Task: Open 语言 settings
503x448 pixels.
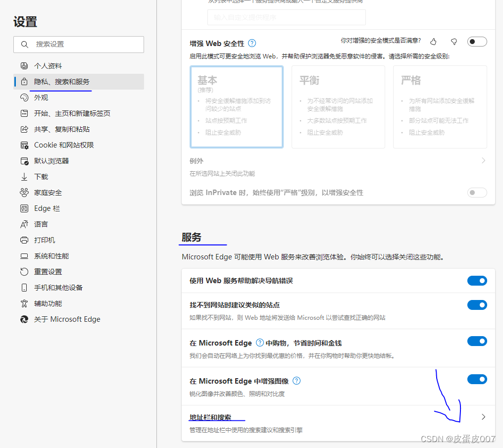Action: point(79,224)
